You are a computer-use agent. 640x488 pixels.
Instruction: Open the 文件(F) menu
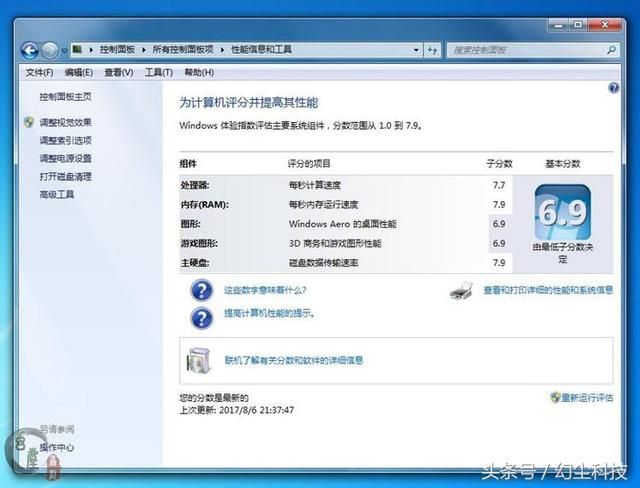[39, 73]
